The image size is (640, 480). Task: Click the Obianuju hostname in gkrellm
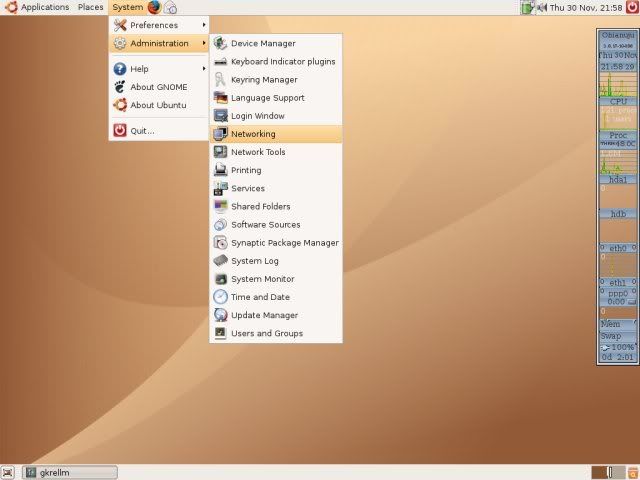tap(618, 36)
